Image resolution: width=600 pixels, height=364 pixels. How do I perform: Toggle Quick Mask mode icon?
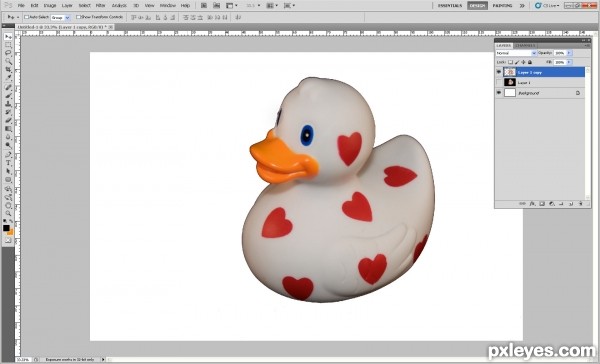(8, 241)
